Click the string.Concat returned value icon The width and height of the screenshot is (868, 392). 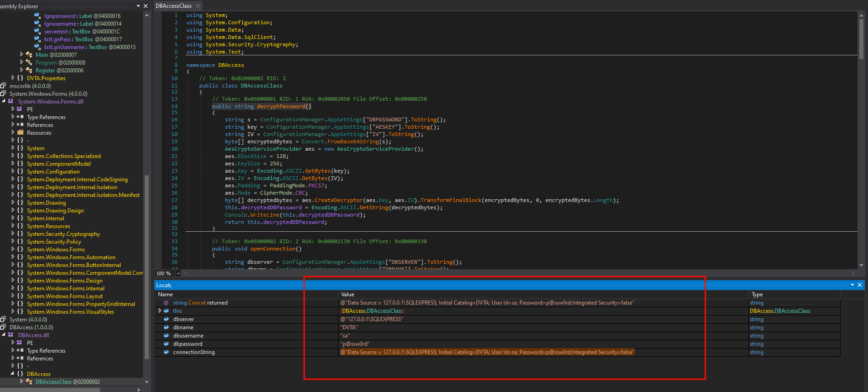click(166, 303)
